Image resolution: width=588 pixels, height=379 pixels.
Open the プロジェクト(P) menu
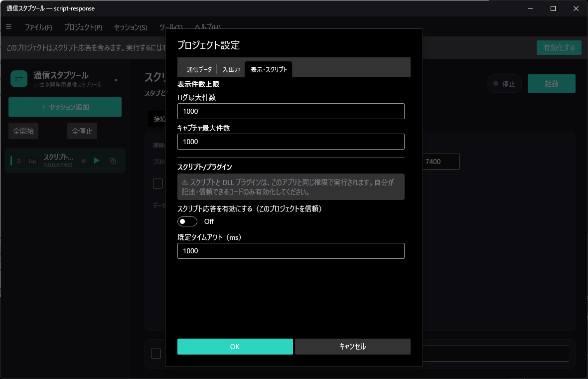(83, 27)
